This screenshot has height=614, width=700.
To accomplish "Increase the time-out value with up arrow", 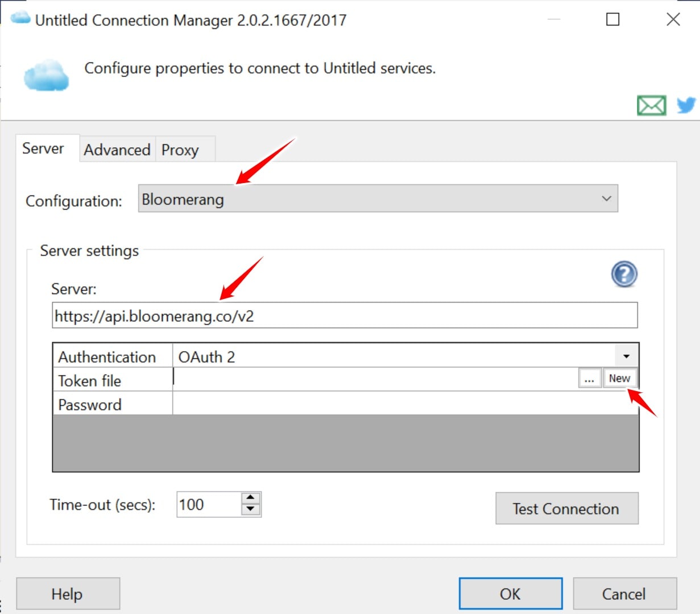I will 250,497.
